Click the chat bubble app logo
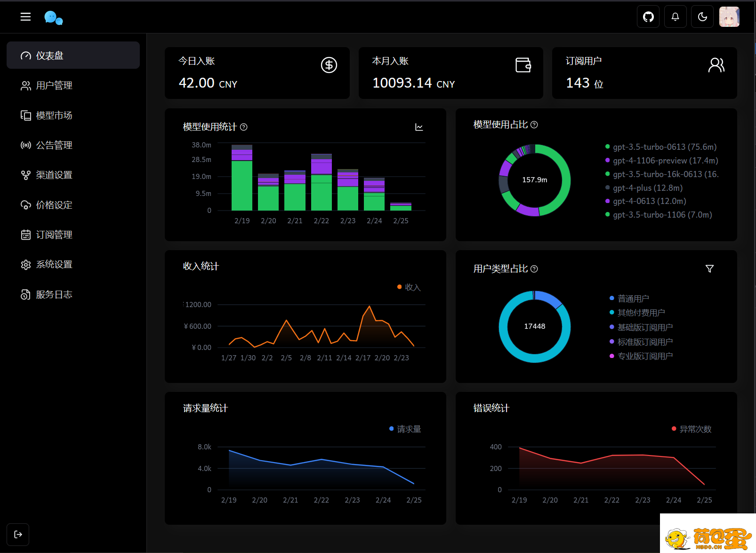The height and width of the screenshot is (553, 756). coord(54,18)
